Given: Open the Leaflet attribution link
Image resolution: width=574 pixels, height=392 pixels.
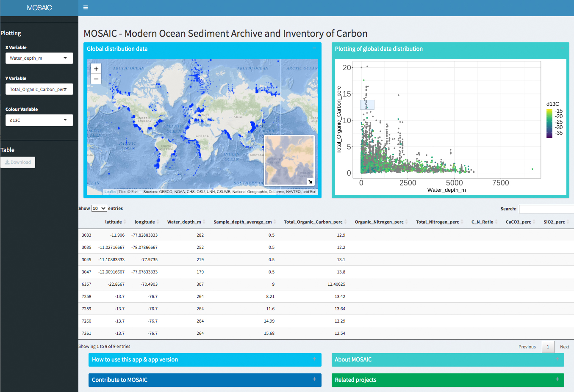Looking at the screenshot, I should [x=110, y=192].
